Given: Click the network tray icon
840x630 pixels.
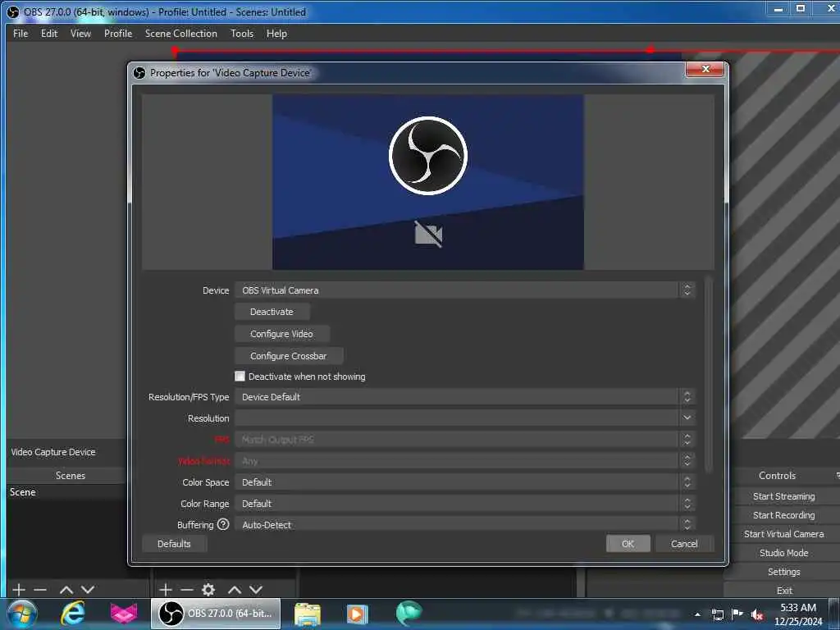Looking at the screenshot, I should tap(717, 614).
